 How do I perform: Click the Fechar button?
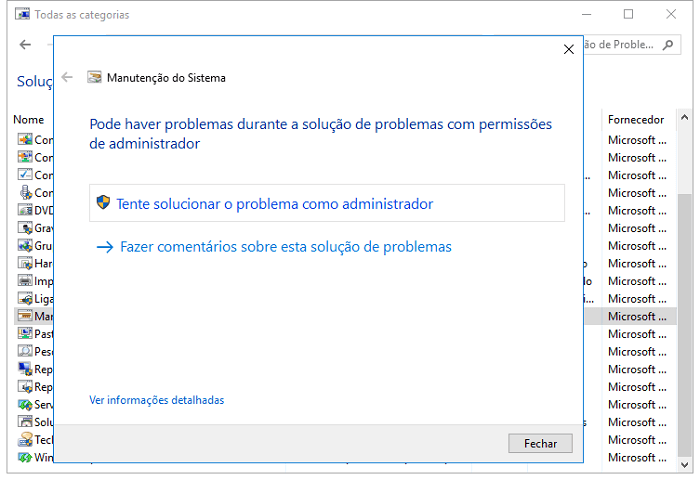coord(540,443)
